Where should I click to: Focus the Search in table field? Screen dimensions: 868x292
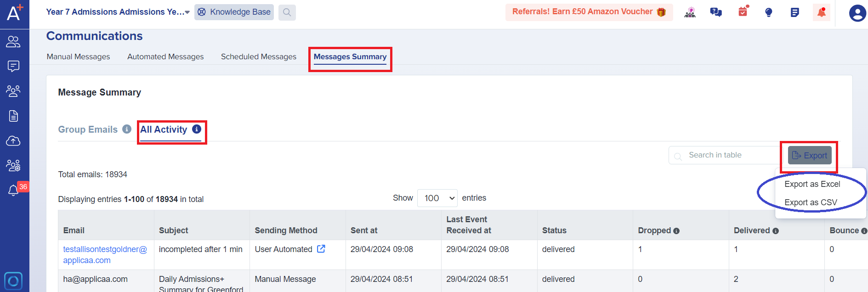(725, 155)
